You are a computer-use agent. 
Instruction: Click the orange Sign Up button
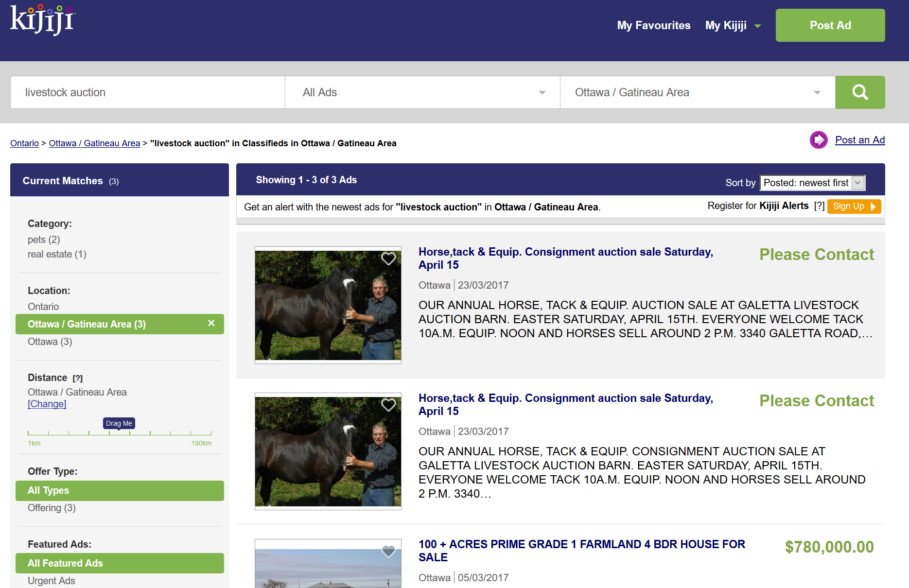(854, 206)
